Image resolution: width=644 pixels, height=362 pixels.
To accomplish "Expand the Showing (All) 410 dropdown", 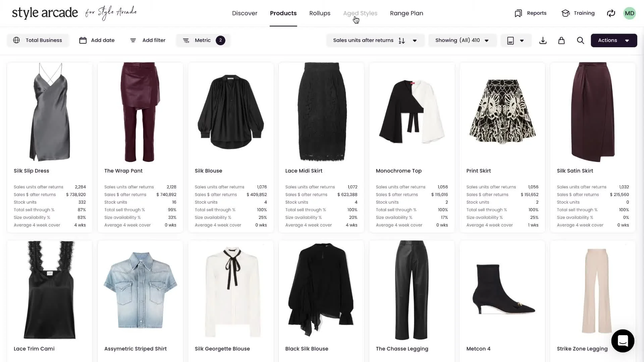I will coord(462,41).
